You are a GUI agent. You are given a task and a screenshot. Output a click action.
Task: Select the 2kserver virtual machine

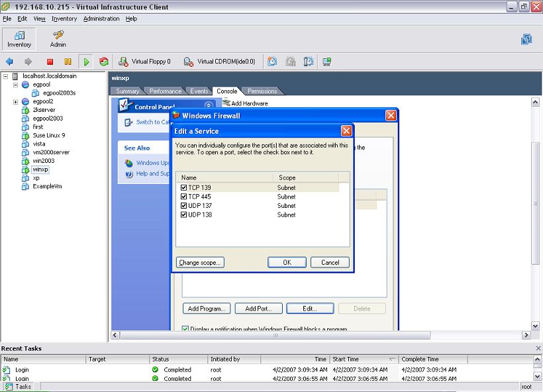click(44, 110)
